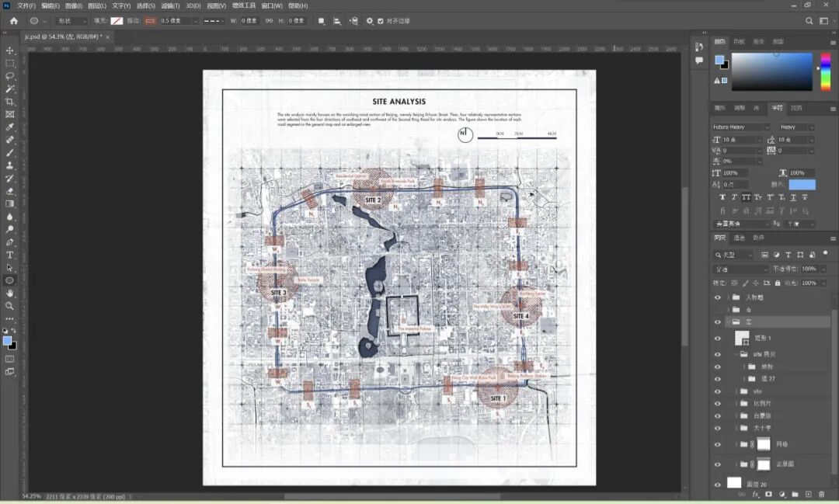
Task: Hide the 比例尺 layer group
Action: (718, 403)
